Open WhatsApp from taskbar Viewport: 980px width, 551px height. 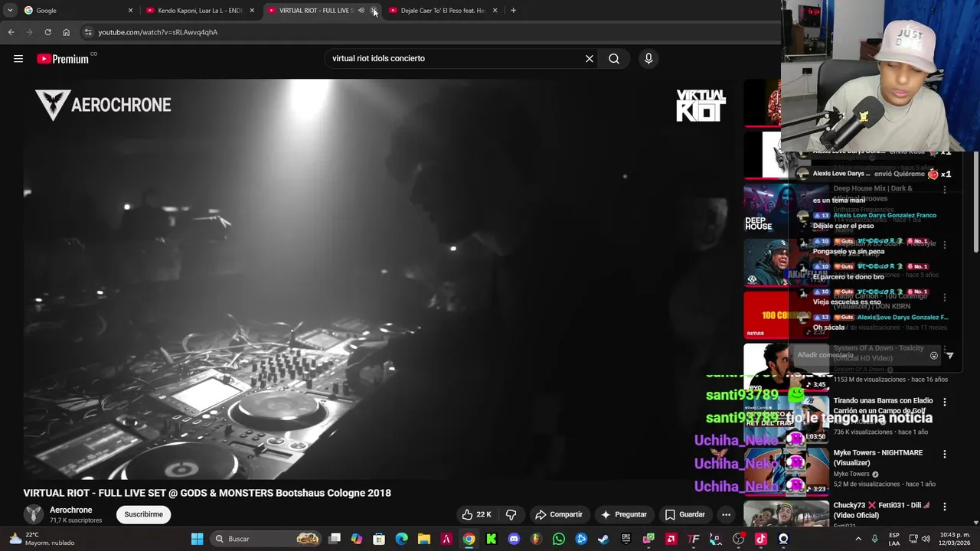click(558, 539)
